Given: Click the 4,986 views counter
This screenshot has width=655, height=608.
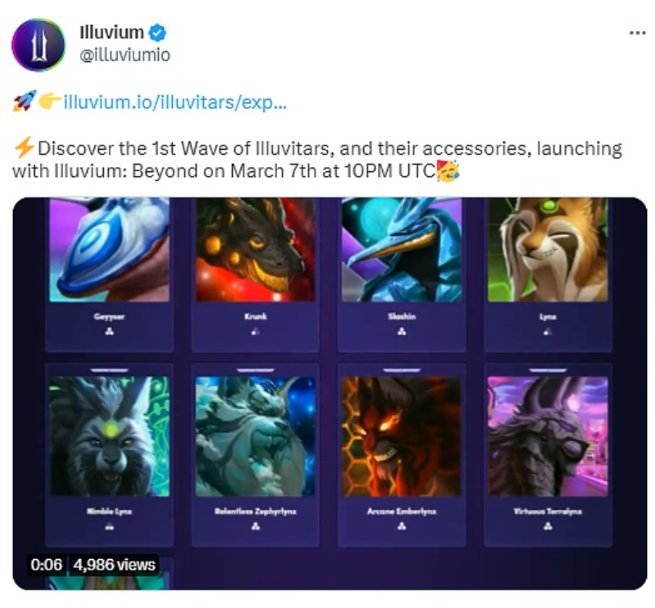Looking at the screenshot, I should tap(114, 565).
